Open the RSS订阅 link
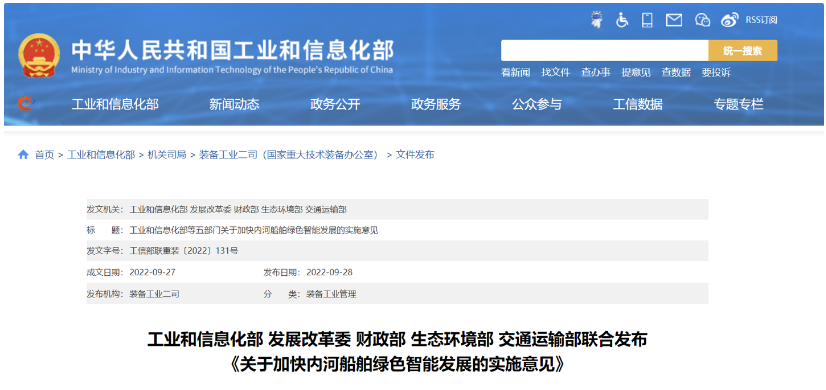The height and width of the screenshot is (390, 826). [x=761, y=20]
